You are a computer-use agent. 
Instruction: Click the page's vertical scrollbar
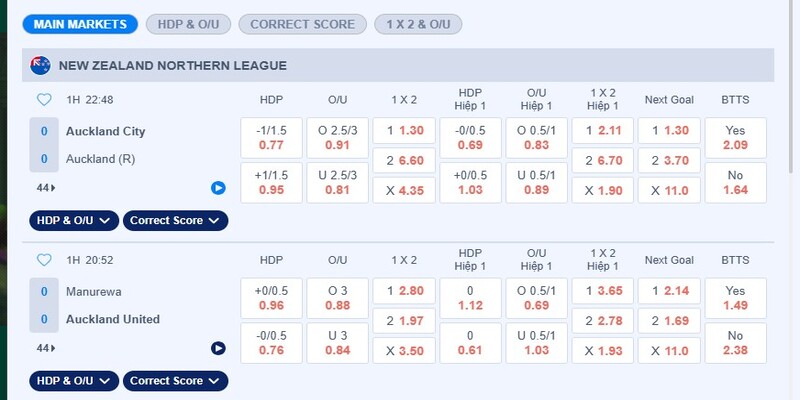point(793,100)
